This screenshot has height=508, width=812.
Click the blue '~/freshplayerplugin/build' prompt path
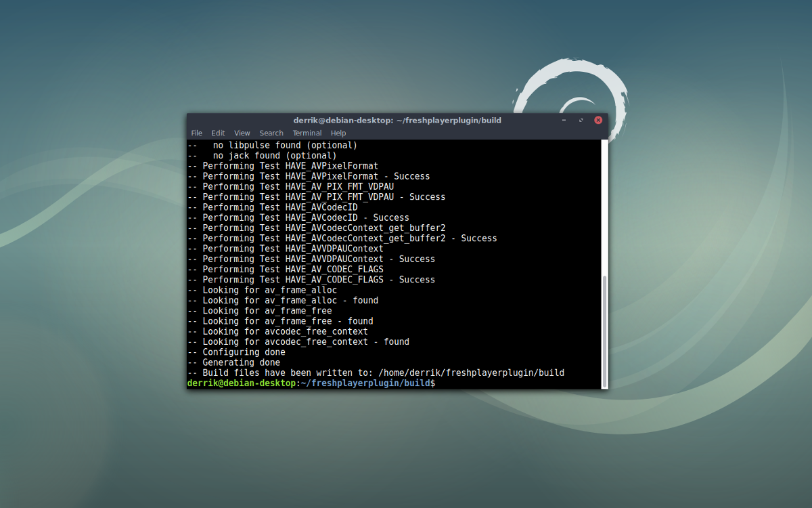(366, 383)
